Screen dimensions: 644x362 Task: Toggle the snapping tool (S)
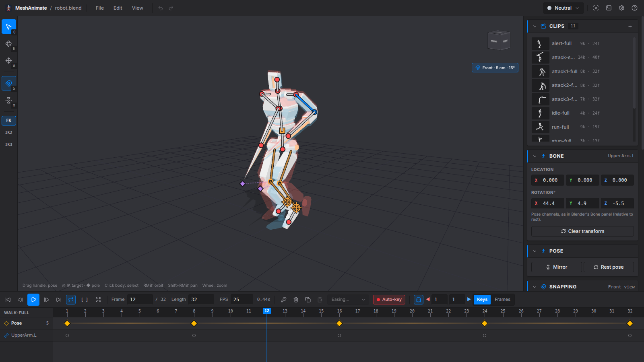click(9, 83)
